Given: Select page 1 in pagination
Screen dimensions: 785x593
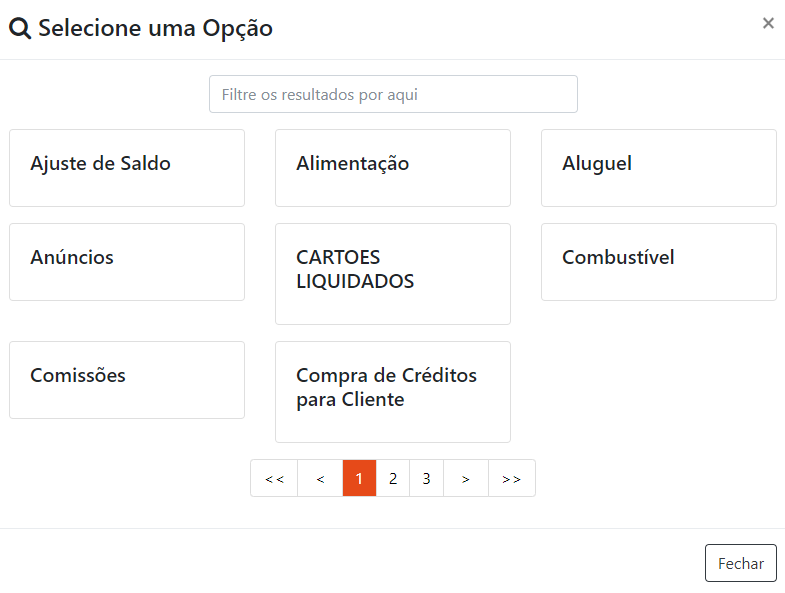Looking at the screenshot, I should (359, 479).
